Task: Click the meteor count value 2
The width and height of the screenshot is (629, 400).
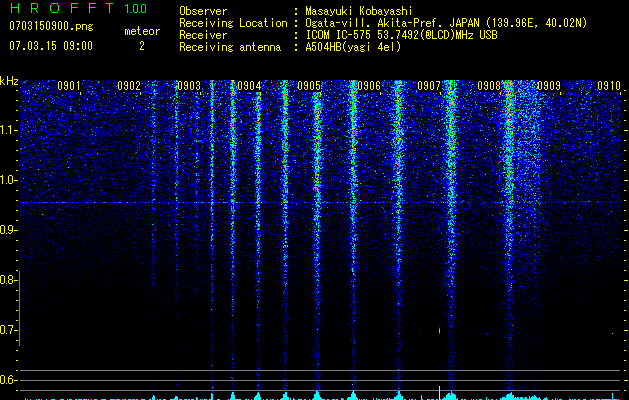Action: point(142,46)
